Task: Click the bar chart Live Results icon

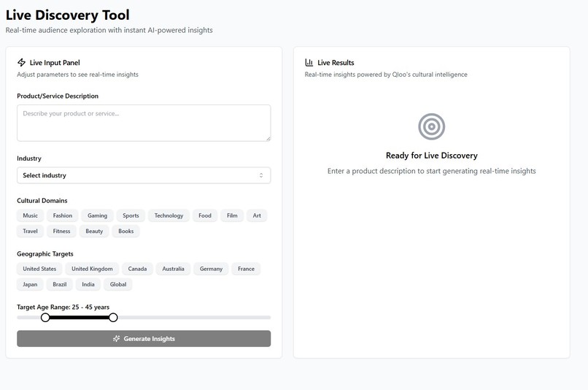Action: (309, 62)
